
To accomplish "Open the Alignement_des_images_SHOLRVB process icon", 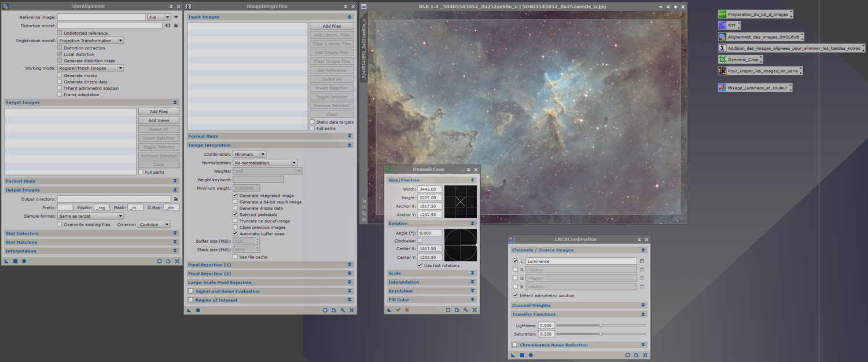I will (x=760, y=37).
